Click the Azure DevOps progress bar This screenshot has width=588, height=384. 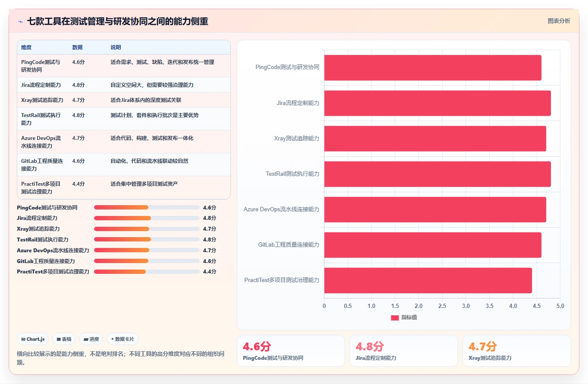coord(147,250)
